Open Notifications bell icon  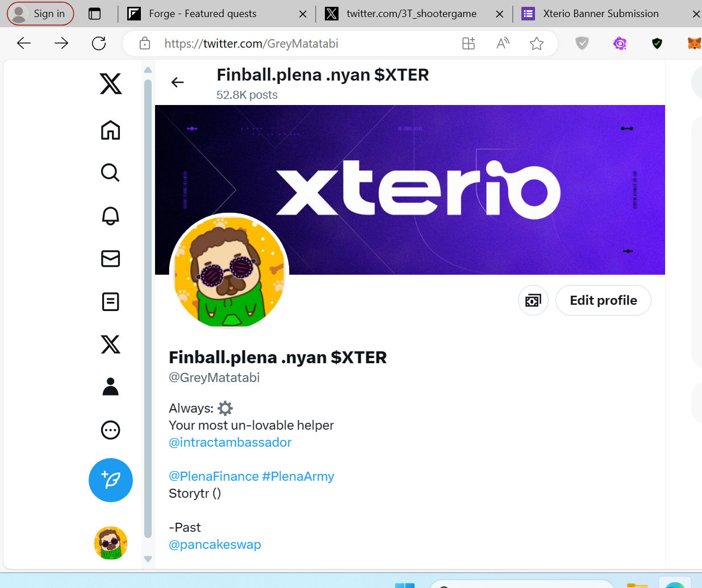110,216
